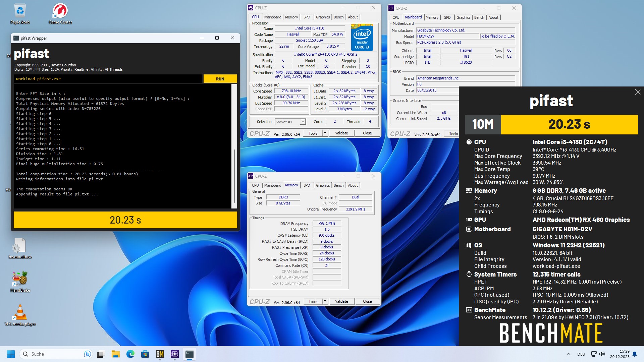Click the workload-pifast.exe input field
The width and height of the screenshot is (644, 362).
tap(108, 79)
